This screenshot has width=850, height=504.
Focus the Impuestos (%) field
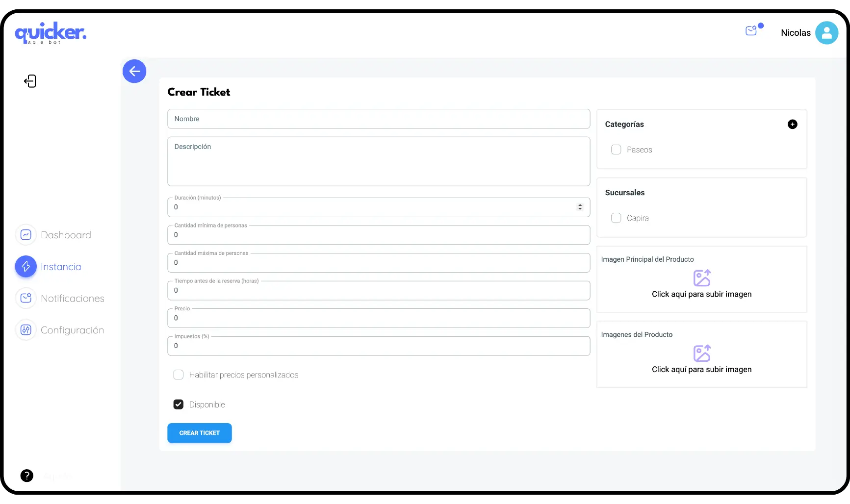pos(379,346)
